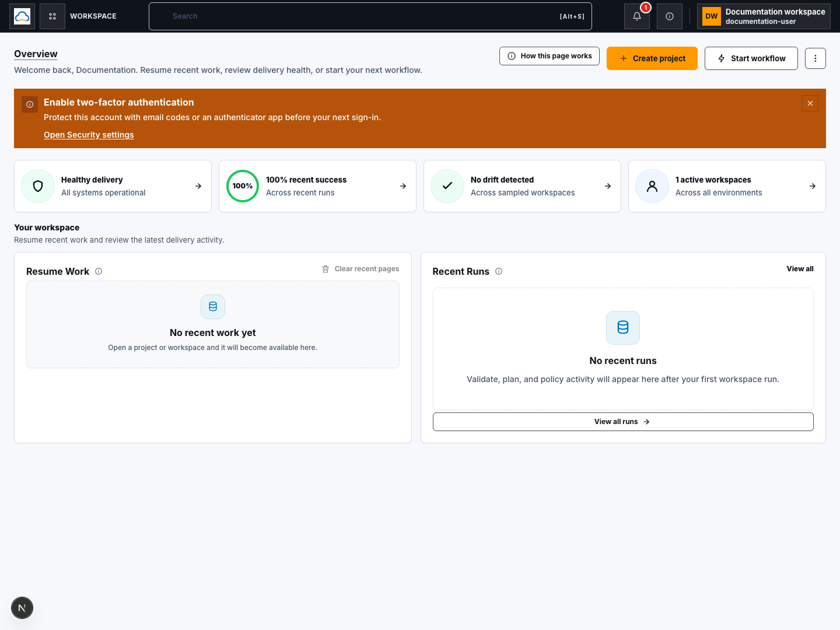Click the documentation-user username text

(761, 22)
